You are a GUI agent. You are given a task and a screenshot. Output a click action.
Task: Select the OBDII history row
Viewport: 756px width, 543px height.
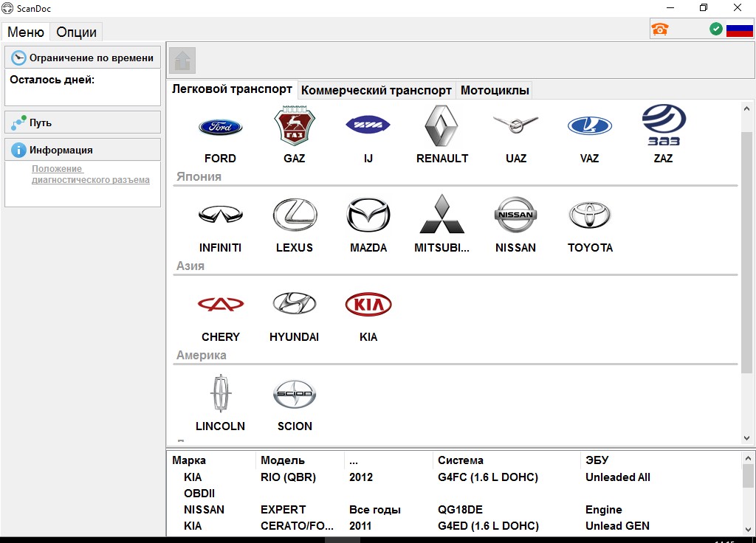click(x=453, y=494)
